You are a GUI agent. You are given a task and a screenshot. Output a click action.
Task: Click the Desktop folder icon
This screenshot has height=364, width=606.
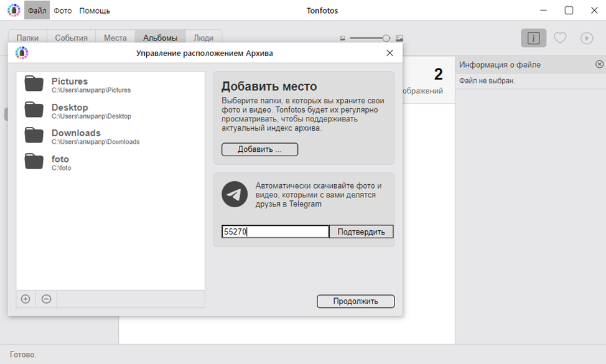click(34, 110)
